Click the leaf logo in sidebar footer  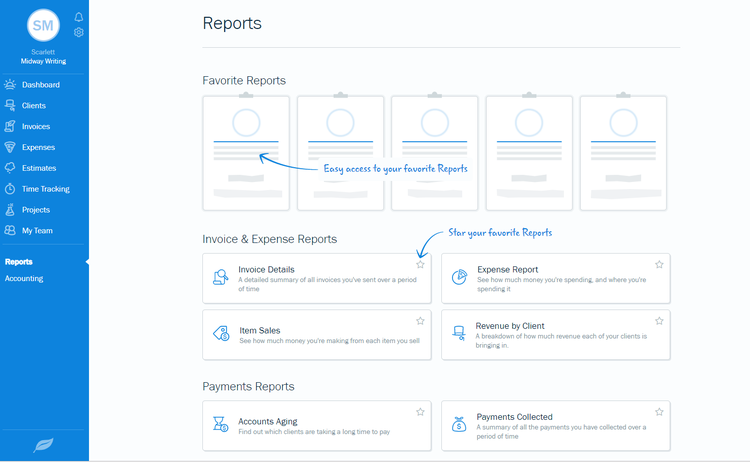[44, 445]
